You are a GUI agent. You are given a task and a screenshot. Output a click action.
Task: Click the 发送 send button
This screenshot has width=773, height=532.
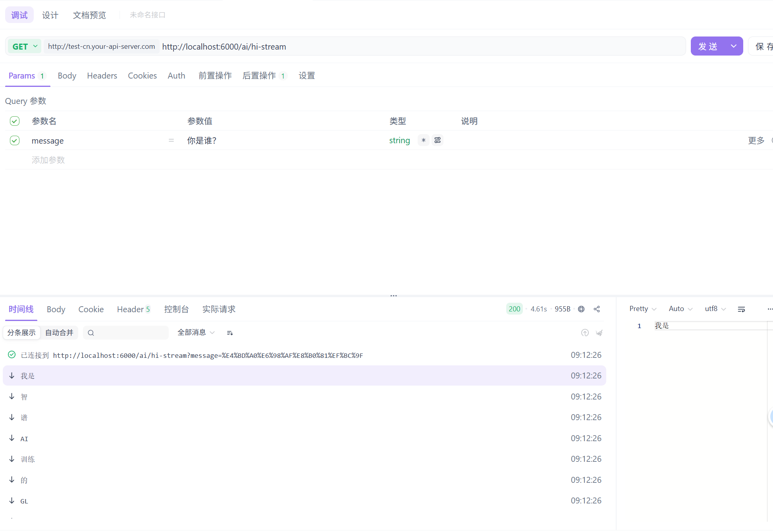pyautogui.click(x=708, y=46)
